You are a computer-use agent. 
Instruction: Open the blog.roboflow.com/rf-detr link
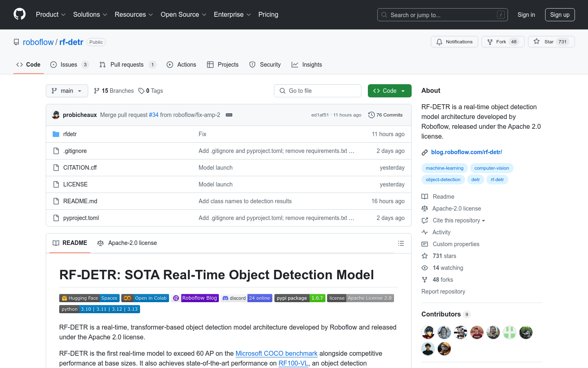pyautogui.click(x=466, y=152)
